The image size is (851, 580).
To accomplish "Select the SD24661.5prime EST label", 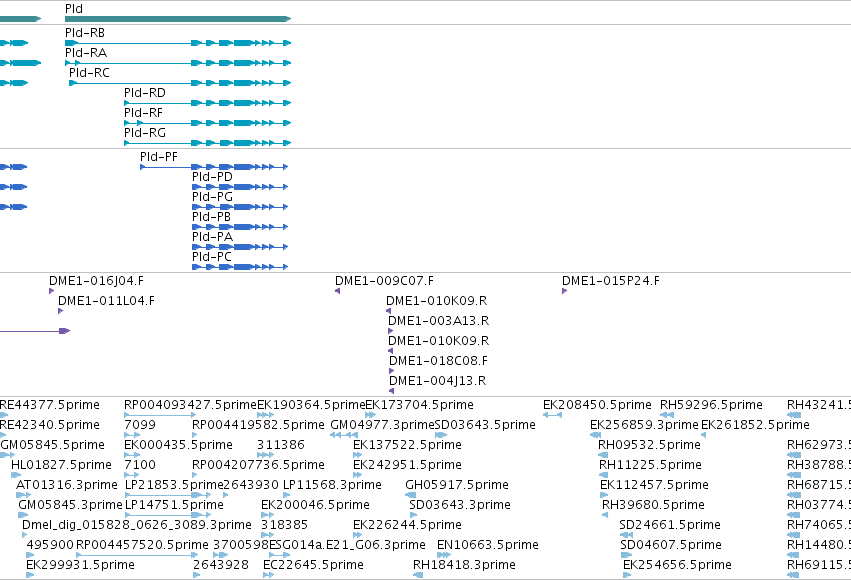I will click(x=670, y=526).
